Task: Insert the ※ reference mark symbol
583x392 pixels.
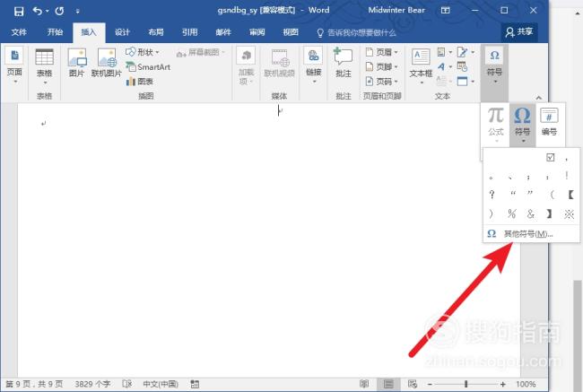Action: click(x=569, y=213)
